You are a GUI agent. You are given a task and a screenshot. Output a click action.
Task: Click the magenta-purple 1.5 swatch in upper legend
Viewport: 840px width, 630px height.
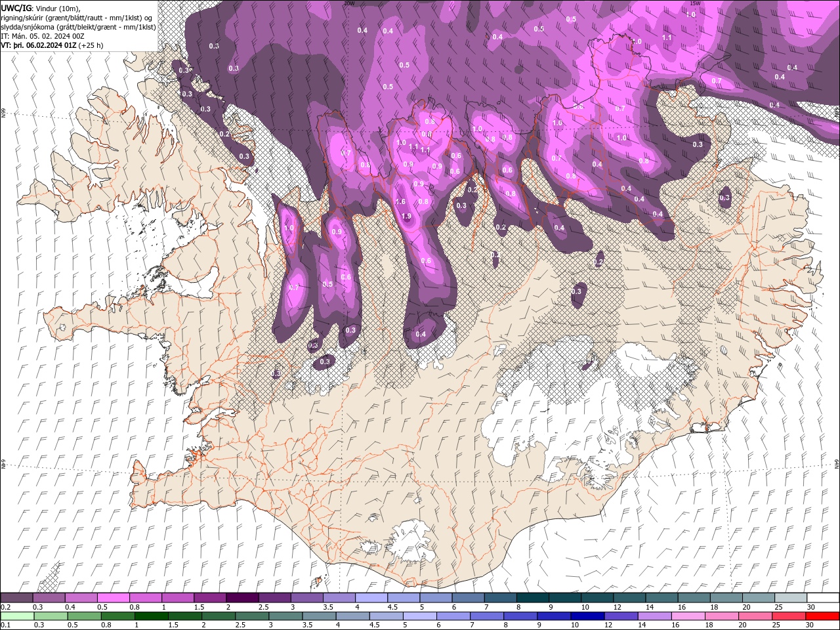210,598
